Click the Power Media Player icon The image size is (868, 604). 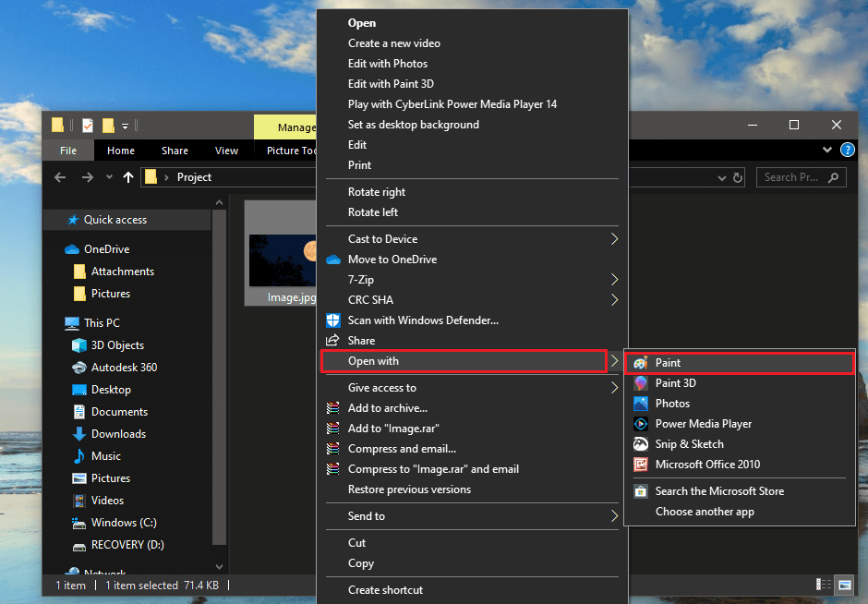641,424
